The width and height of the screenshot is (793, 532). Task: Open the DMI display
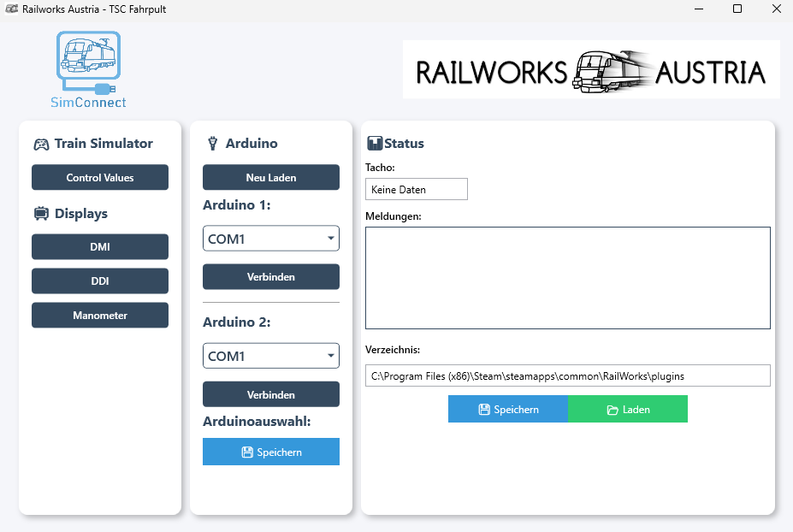click(100, 247)
